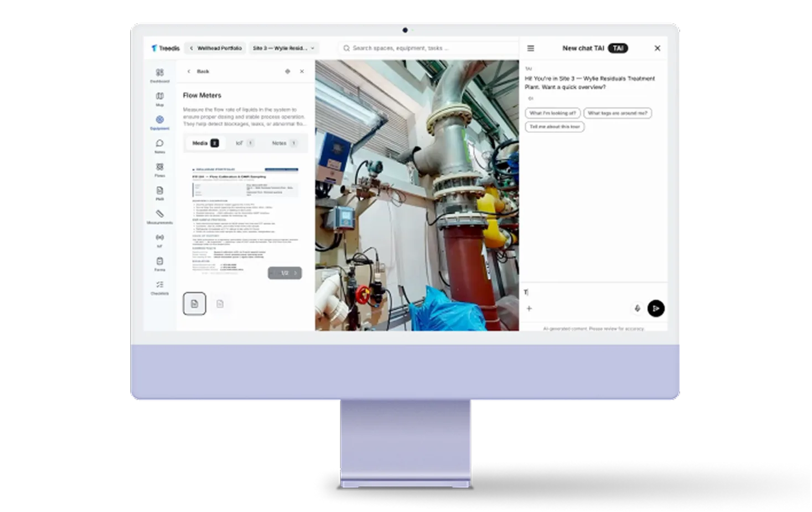Click the 'Flow Meters' heading
Image resolution: width=812 pixels, height=512 pixels.
point(202,95)
